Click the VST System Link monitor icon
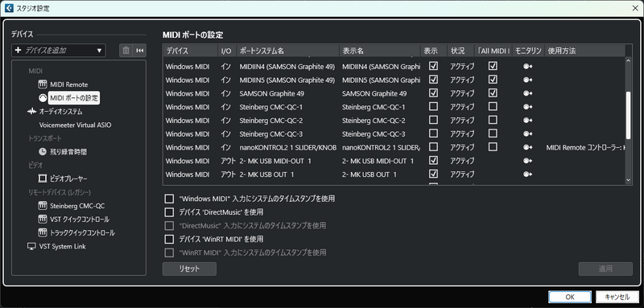The height and width of the screenshot is (308, 644). click(x=31, y=247)
